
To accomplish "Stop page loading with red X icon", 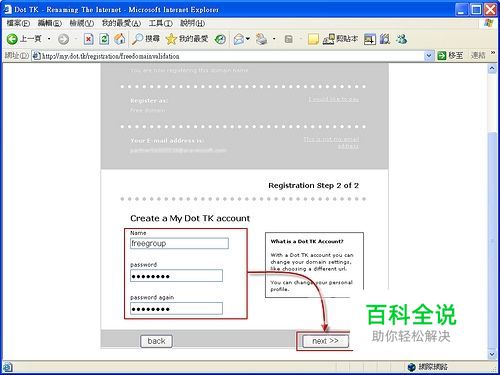I will coord(88,39).
